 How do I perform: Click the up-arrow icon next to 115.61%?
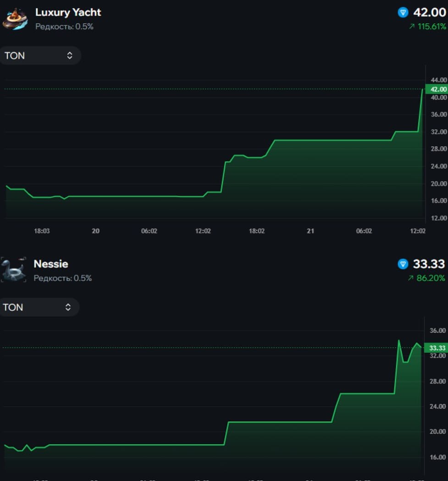point(411,27)
